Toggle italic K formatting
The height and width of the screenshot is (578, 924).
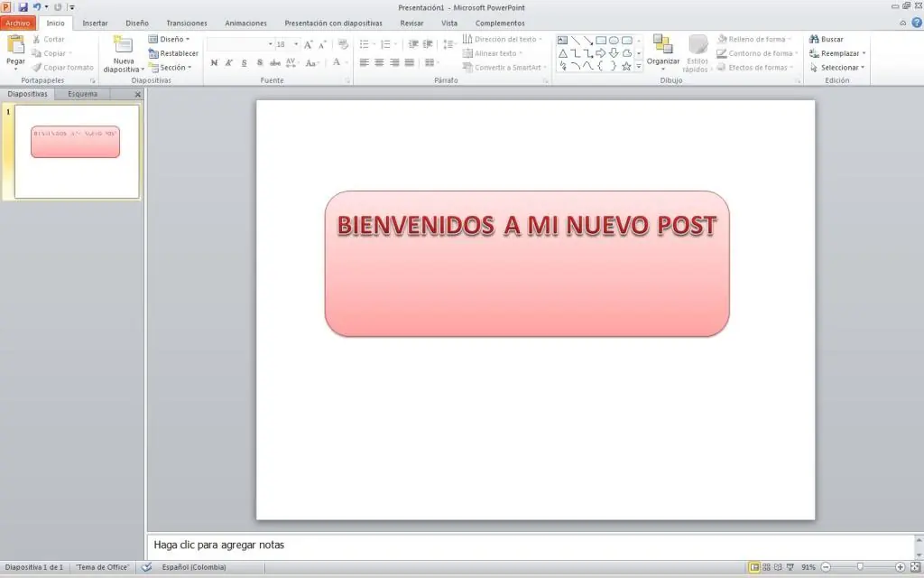click(229, 62)
